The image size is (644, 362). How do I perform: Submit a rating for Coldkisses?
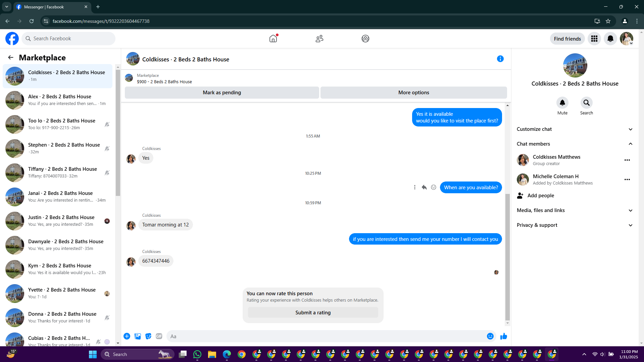313,313
